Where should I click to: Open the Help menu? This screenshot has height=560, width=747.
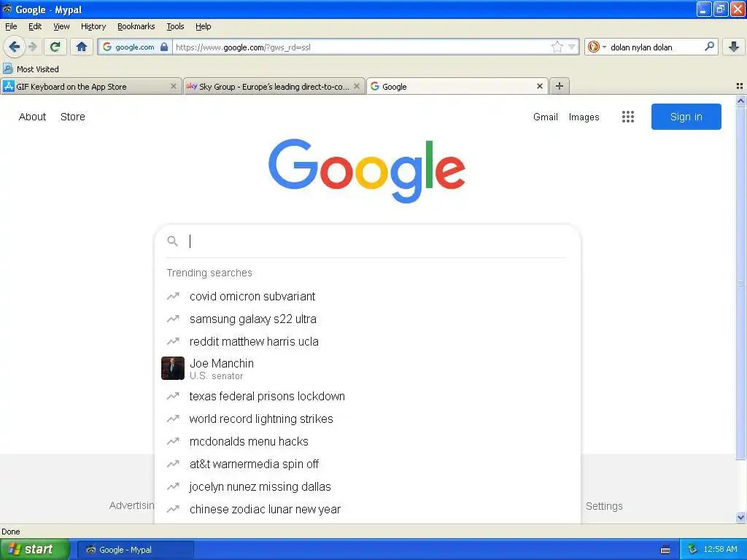click(x=203, y=26)
